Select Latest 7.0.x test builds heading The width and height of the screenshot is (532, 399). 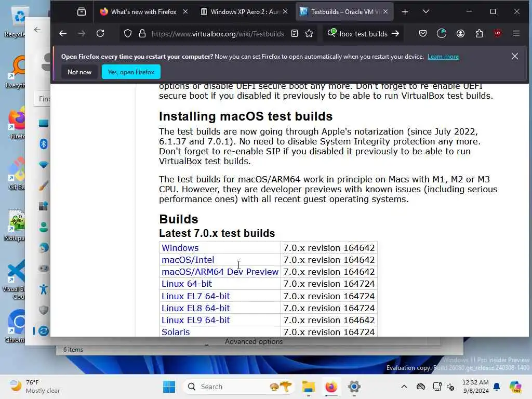(x=217, y=233)
